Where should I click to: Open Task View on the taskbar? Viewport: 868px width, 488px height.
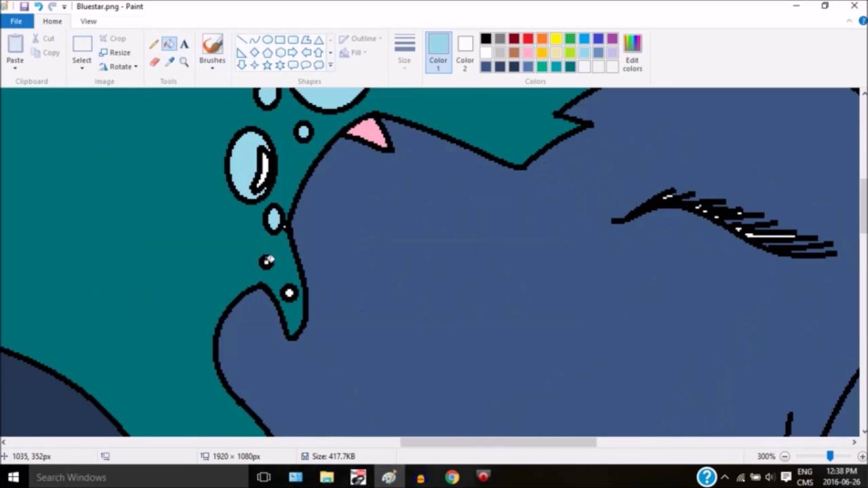click(264, 477)
